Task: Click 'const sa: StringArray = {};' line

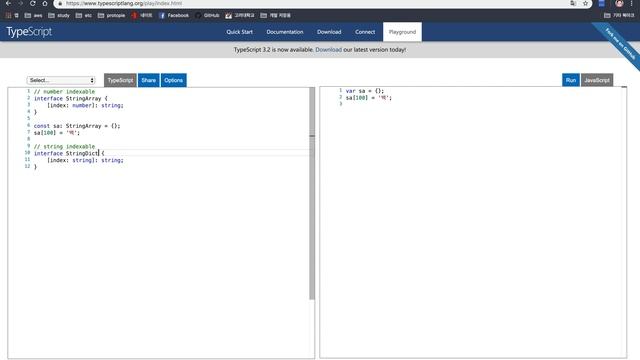Action: (77, 126)
